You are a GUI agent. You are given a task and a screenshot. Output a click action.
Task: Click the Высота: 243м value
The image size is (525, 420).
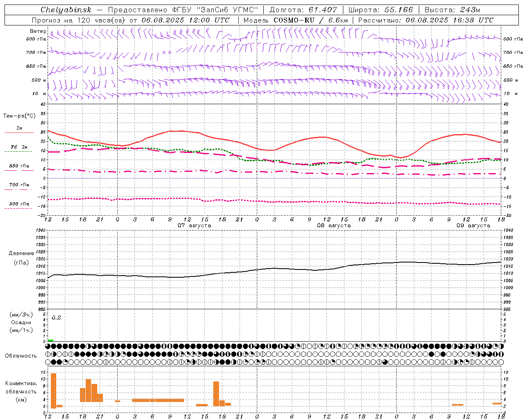click(x=452, y=10)
